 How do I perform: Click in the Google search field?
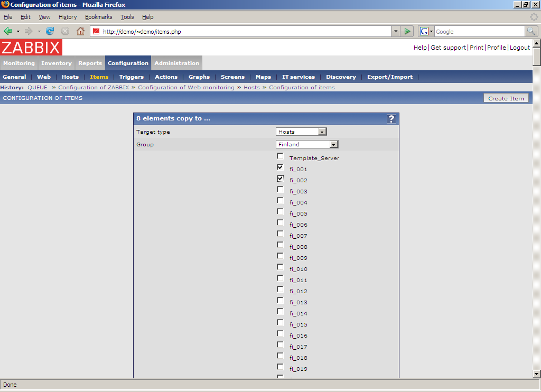(x=479, y=31)
